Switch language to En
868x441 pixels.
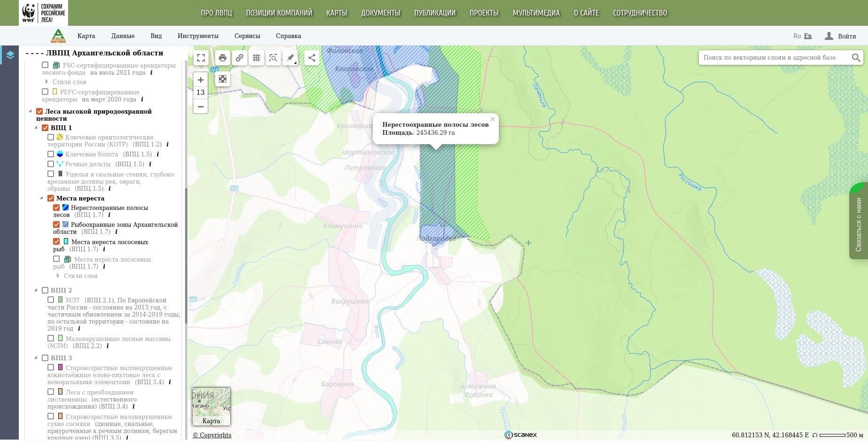(x=808, y=36)
